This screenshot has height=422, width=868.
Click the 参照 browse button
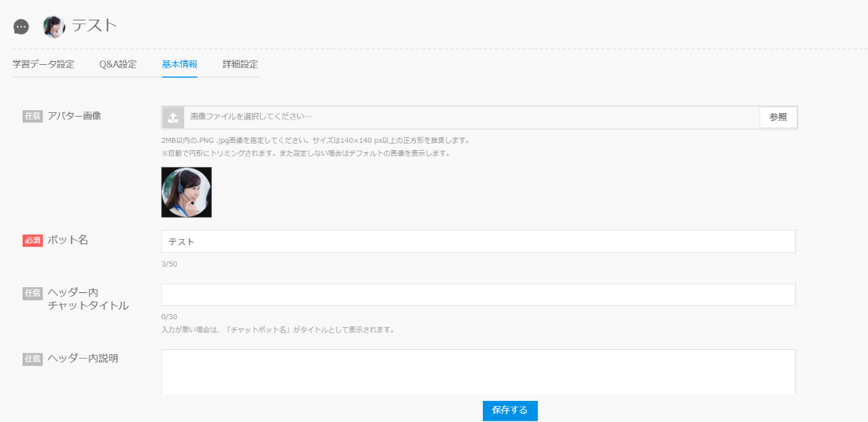778,117
